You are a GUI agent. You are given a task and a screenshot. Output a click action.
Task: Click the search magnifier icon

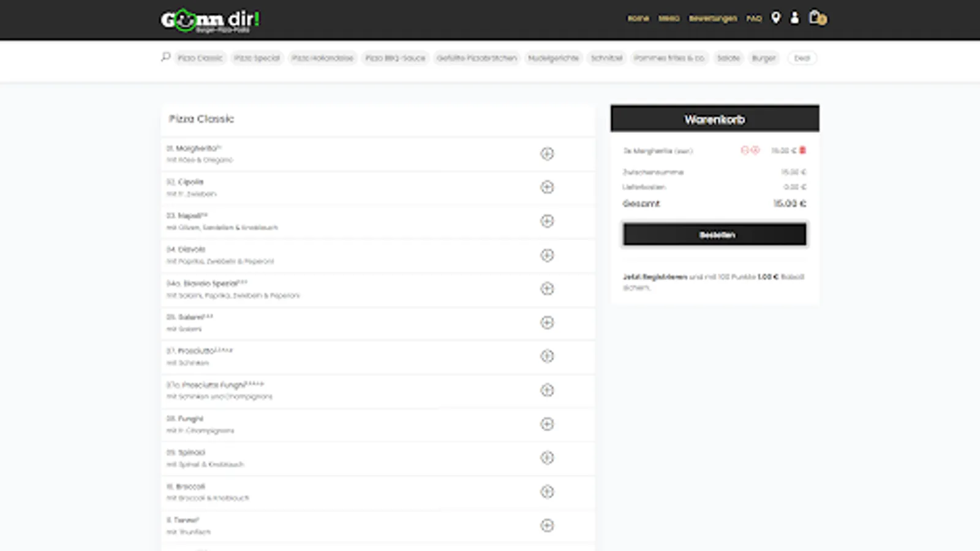(x=165, y=57)
